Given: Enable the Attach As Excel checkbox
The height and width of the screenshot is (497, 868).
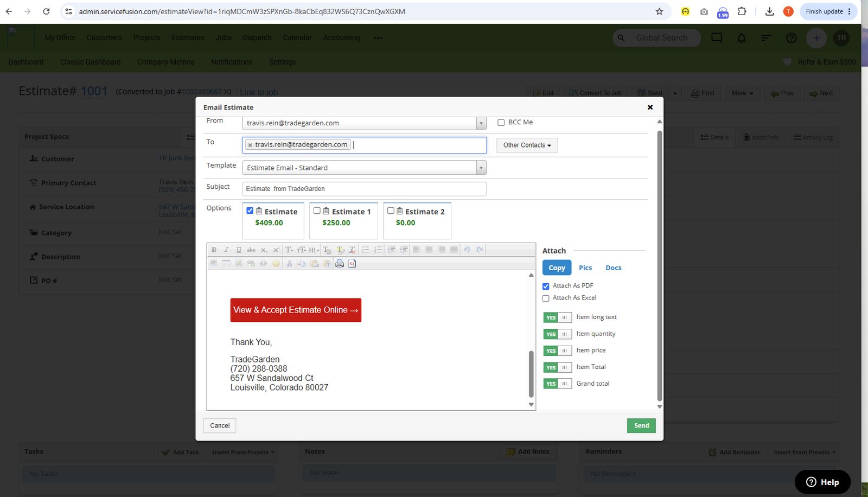Looking at the screenshot, I should pos(546,298).
